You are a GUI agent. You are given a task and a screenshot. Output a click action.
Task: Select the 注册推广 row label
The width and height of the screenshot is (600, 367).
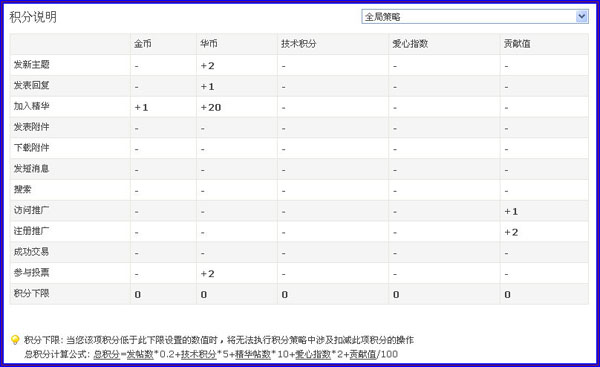coord(32,231)
